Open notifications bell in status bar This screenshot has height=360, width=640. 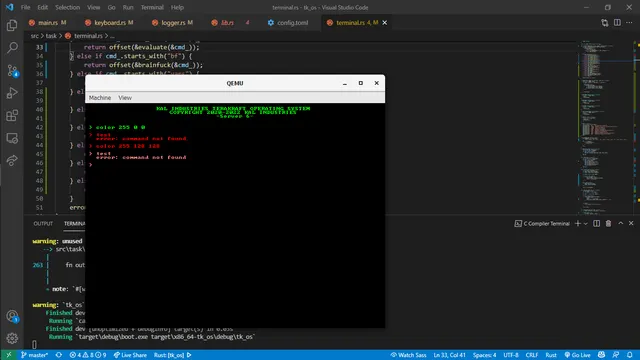[x=630, y=355]
